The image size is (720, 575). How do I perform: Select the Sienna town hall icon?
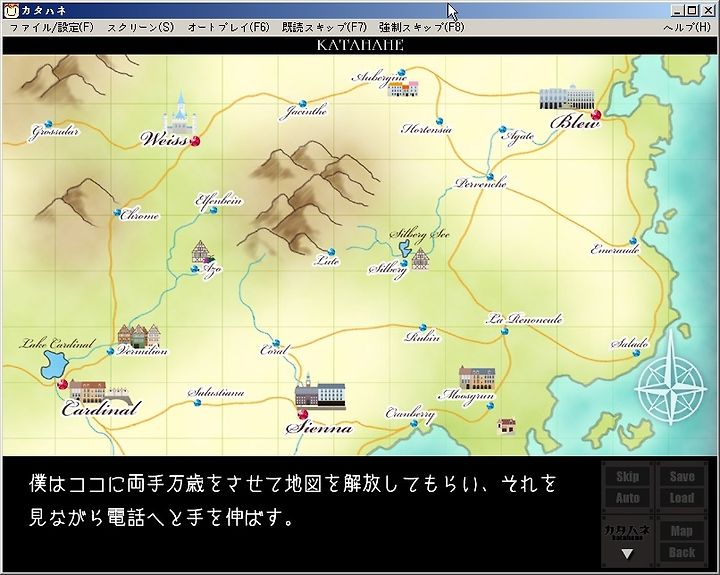tap(320, 392)
